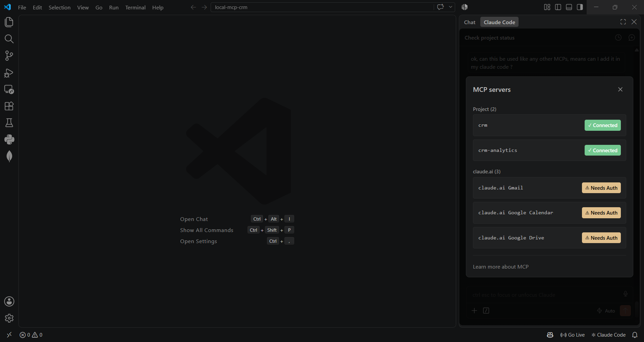The width and height of the screenshot is (644, 342).
Task: Switch to the Chat tab
Action: click(470, 22)
